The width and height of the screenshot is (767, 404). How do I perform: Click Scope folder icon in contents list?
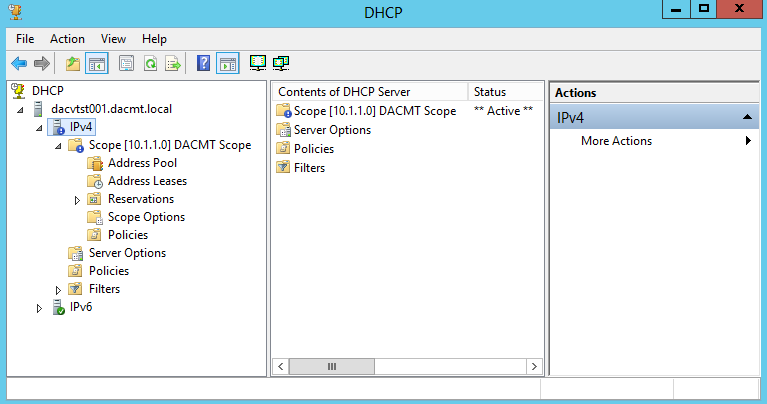click(x=284, y=111)
